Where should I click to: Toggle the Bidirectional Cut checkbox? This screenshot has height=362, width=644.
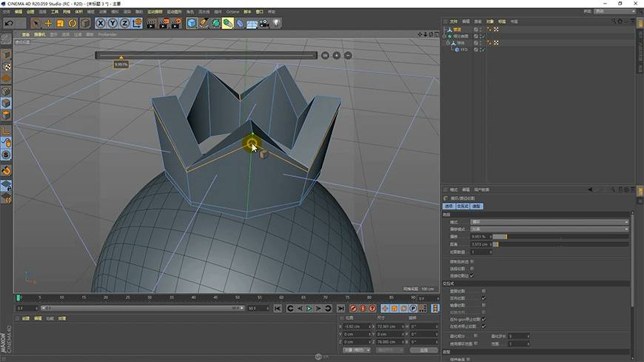(483, 298)
